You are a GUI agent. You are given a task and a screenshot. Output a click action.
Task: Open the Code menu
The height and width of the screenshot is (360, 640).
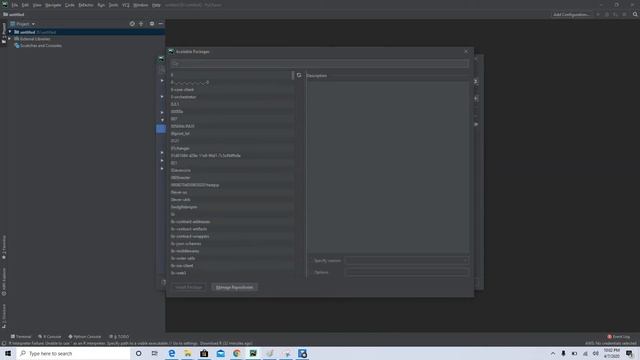click(70, 5)
